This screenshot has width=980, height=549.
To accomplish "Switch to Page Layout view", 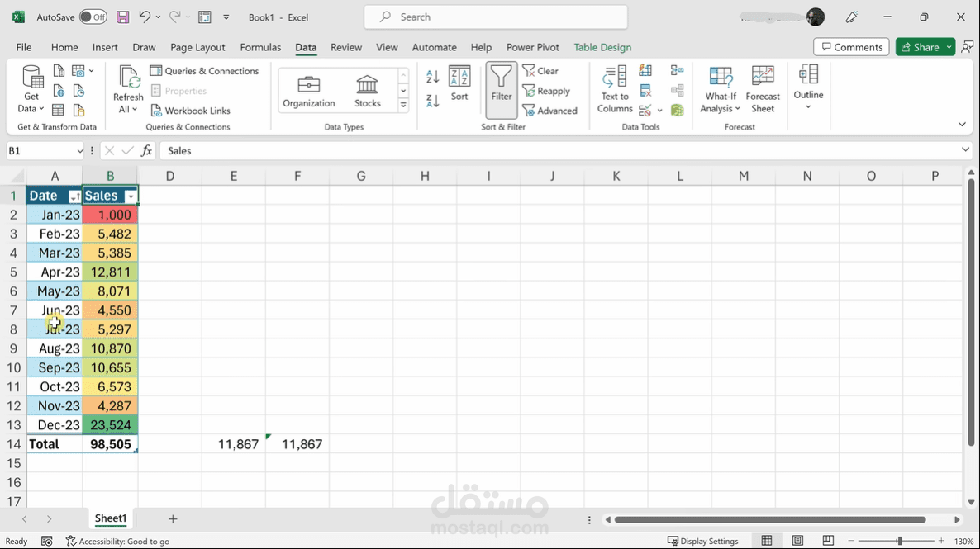I will (x=797, y=541).
